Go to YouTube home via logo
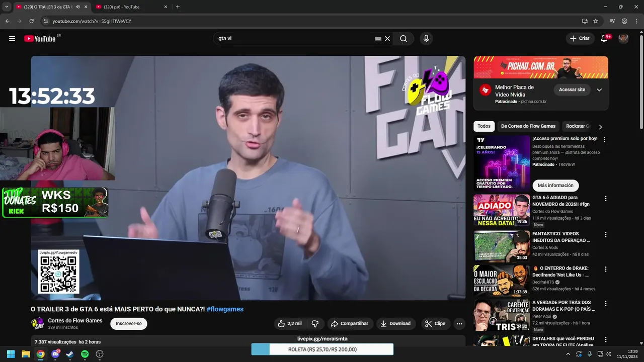Viewport: 644px width, 362px height. click(x=40, y=39)
